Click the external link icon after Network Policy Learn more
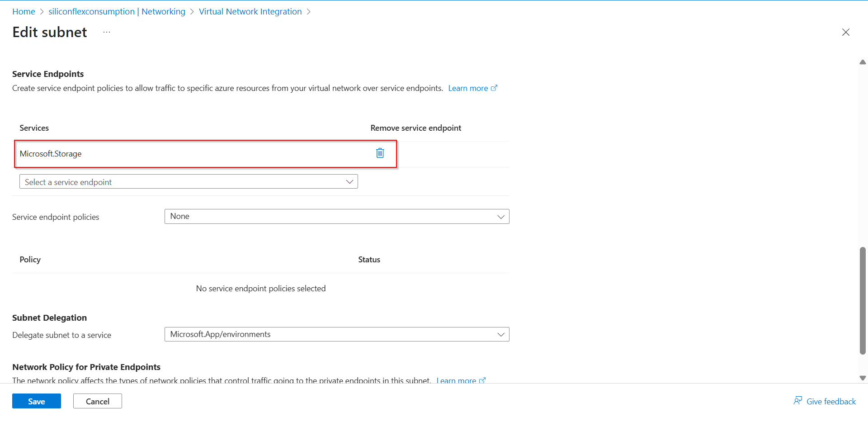Viewport: 868px width, 422px height. [483, 380]
